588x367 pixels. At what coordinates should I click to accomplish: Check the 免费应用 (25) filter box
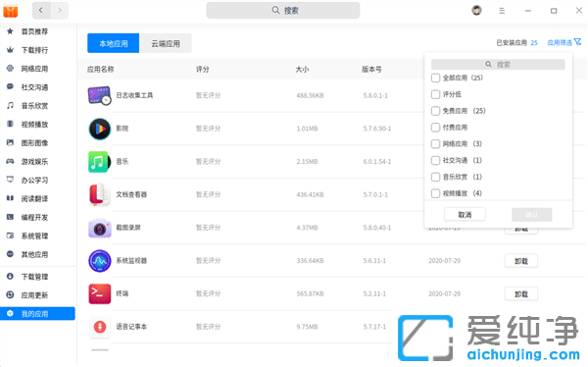[x=435, y=111]
